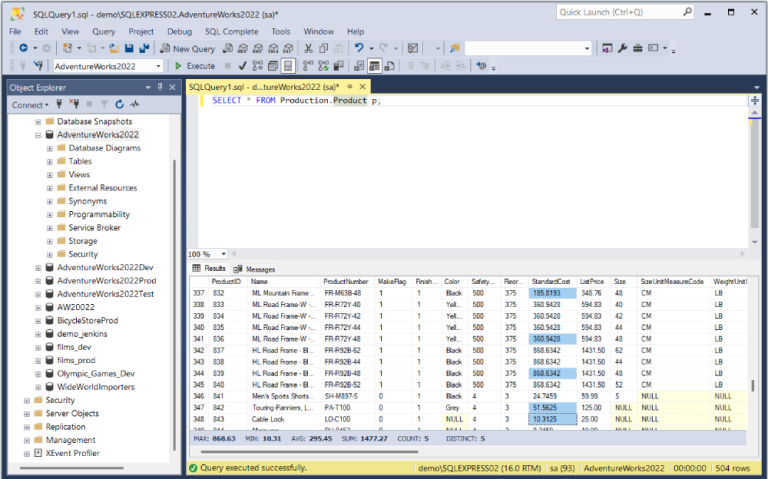Expand the Tables folder

click(49, 161)
